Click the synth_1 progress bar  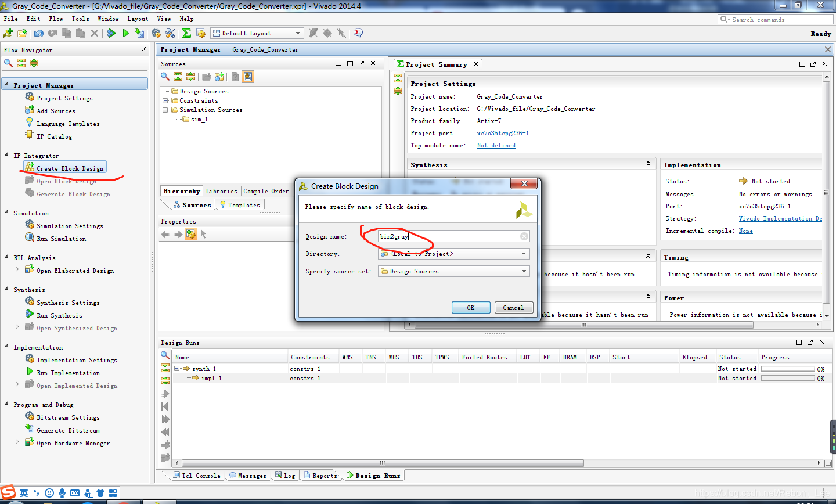788,369
